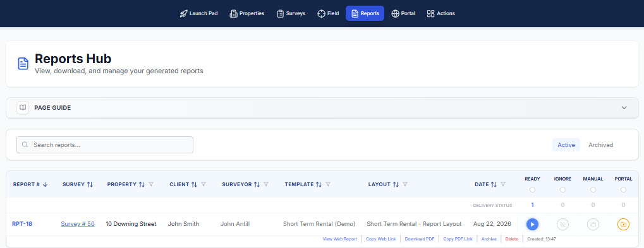
Task: Open the Surveyor column filter
Action: coord(266,184)
